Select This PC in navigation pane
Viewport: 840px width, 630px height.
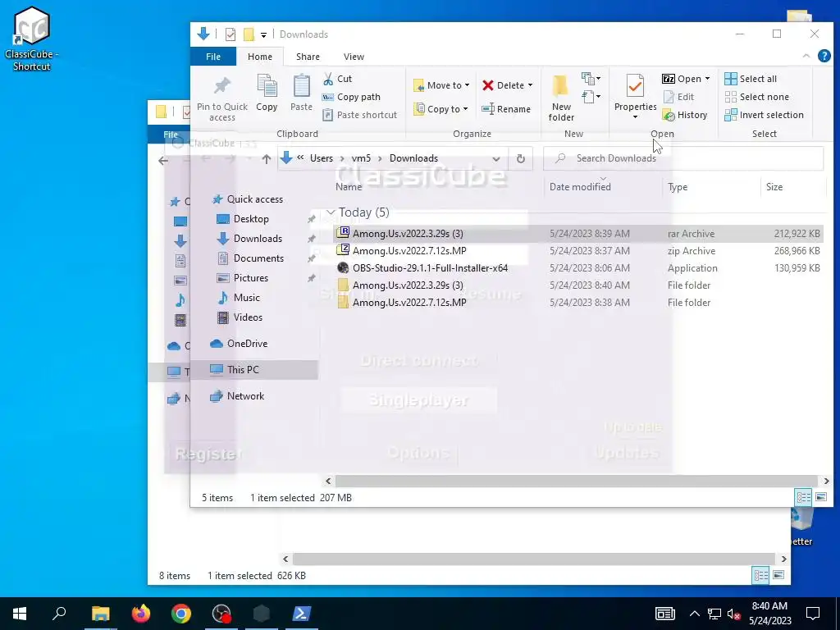(243, 370)
